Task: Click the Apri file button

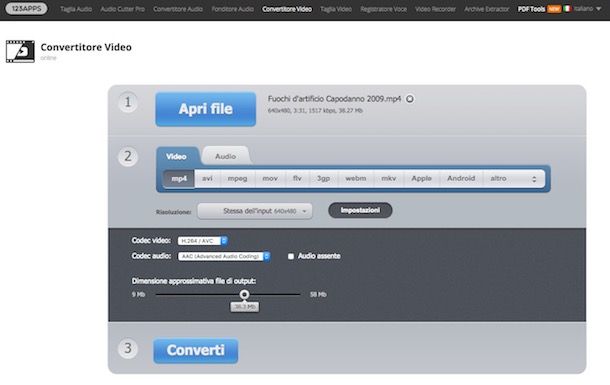Action: [x=206, y=109]
